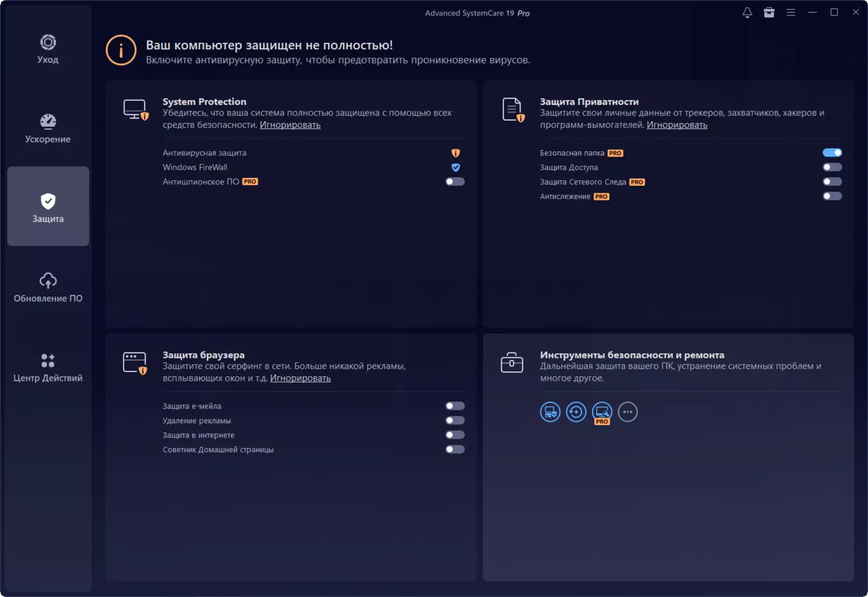Enable the Антислежение switch
This screenshot has height=597, width=868.
tap(832, 196)
